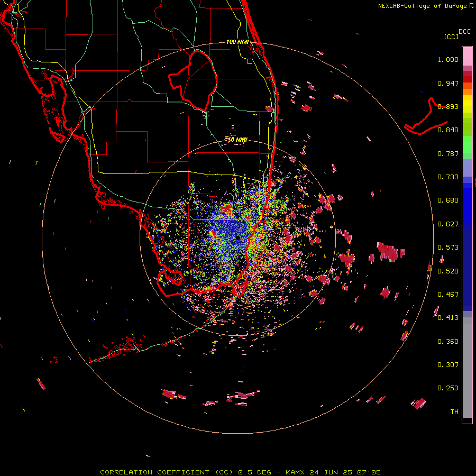476x476 pixels.
Task: Click the NEXLAB-College of DuPage header text
Action: (422, 6)
